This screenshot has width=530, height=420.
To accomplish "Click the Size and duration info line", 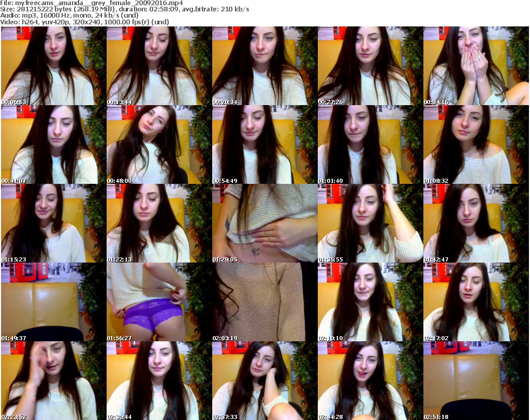I will click(125, 9).
